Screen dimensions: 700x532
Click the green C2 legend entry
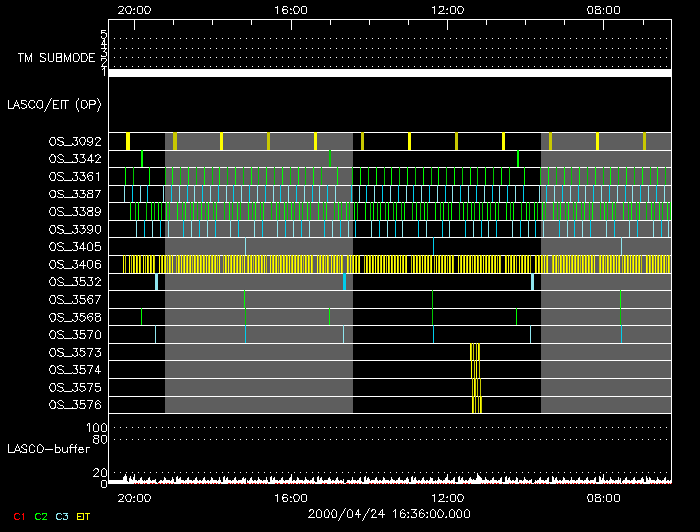pyautogui.click(x=42, y=516)
